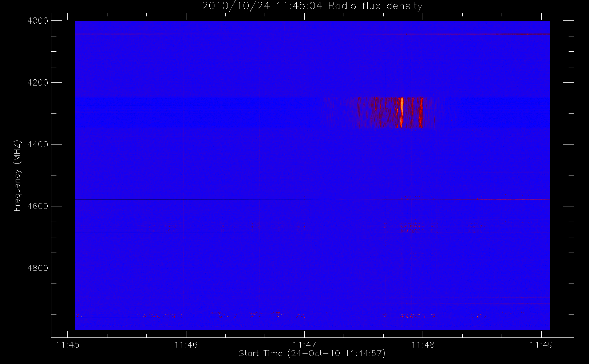
Task: Click the brightest yellow burst streak in spectrogram
Action: click(x=402, y=112)
